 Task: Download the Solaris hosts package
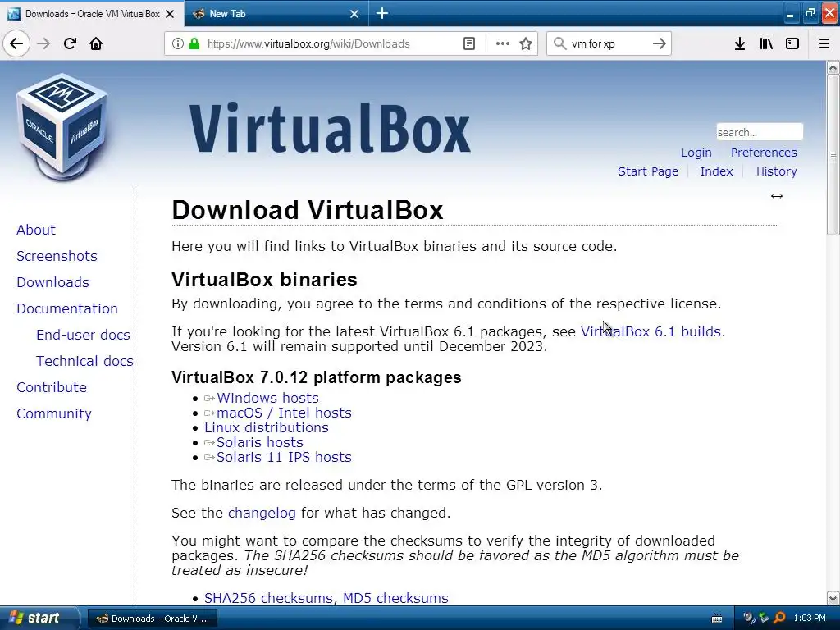tap(260, 442)
